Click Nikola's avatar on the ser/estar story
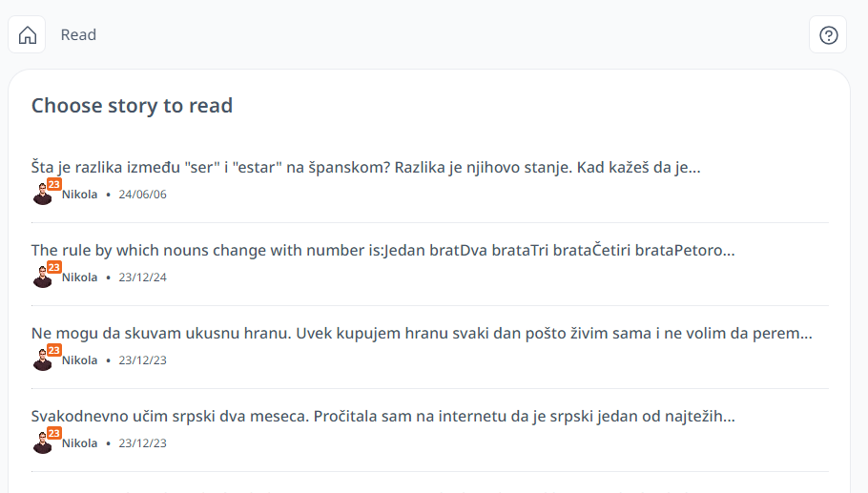 [43, 195]
